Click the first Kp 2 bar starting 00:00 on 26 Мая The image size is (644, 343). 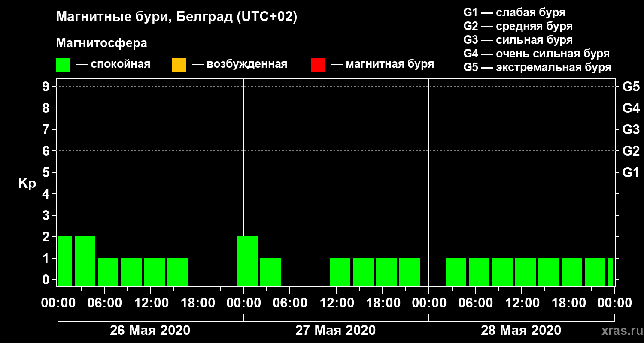[65, 261]
